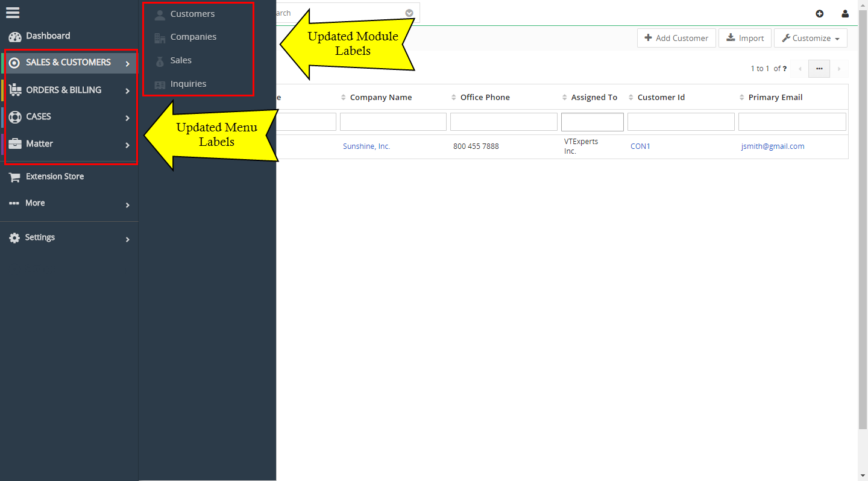Click sort icon for Assigned To column
Image resolution: width=868 pixels, height=481 pixels.
tap(565, 98)
